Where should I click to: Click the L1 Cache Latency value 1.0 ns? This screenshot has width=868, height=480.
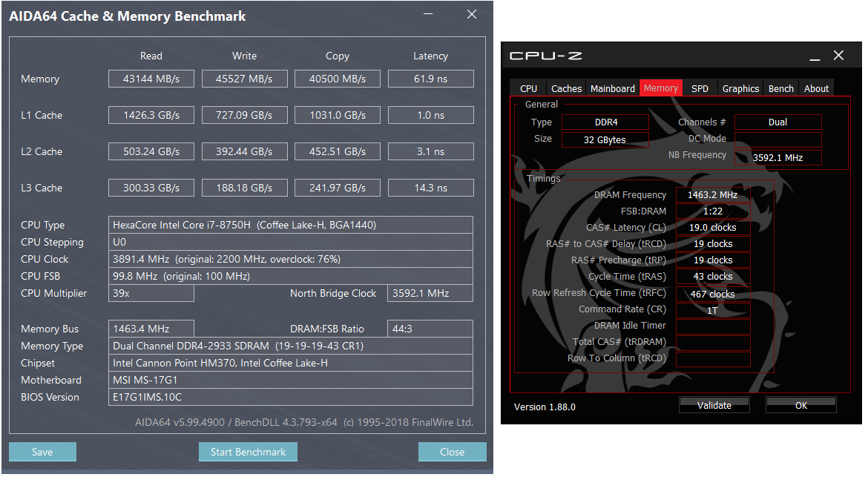point(431,115)
